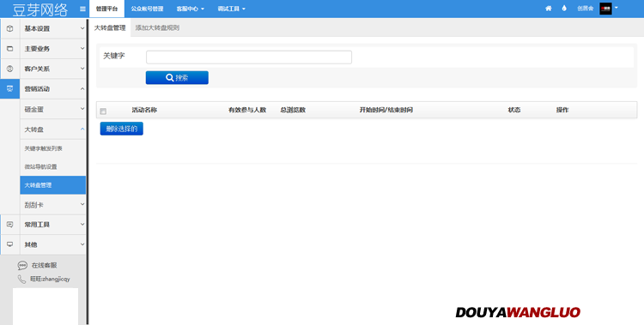Click the 状态 column header
The height and width of the screenshot is (325, 644).
point(514,110)
